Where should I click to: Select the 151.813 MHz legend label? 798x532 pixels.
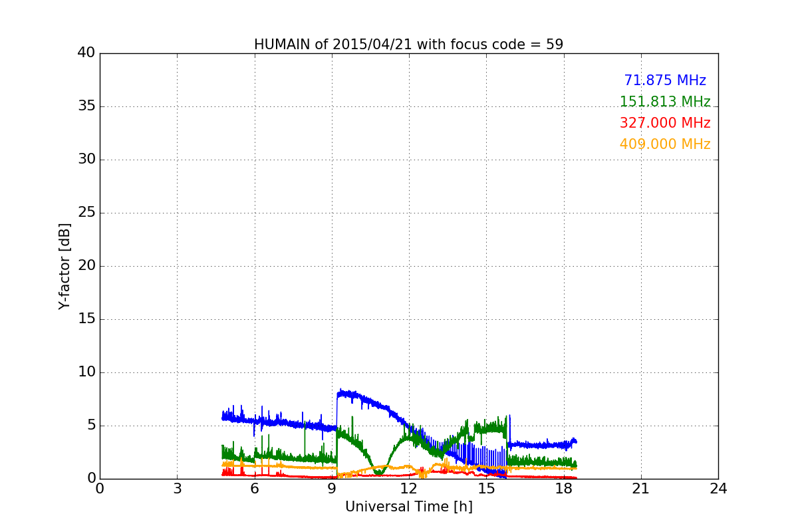click(x=665, y=102)
